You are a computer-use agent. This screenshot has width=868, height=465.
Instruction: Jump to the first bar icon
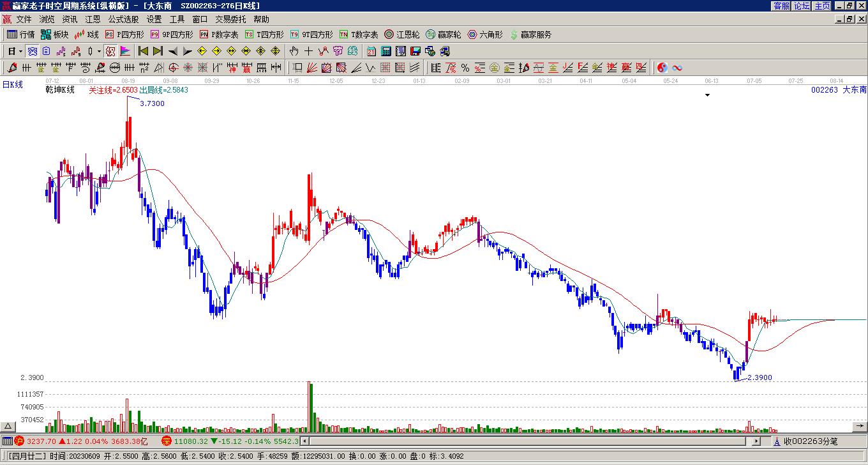143,51
